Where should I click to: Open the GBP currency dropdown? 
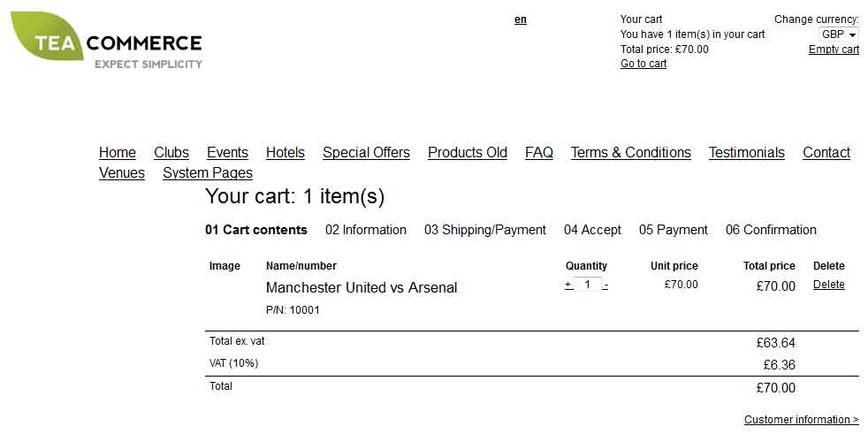(x=839, y=34)
